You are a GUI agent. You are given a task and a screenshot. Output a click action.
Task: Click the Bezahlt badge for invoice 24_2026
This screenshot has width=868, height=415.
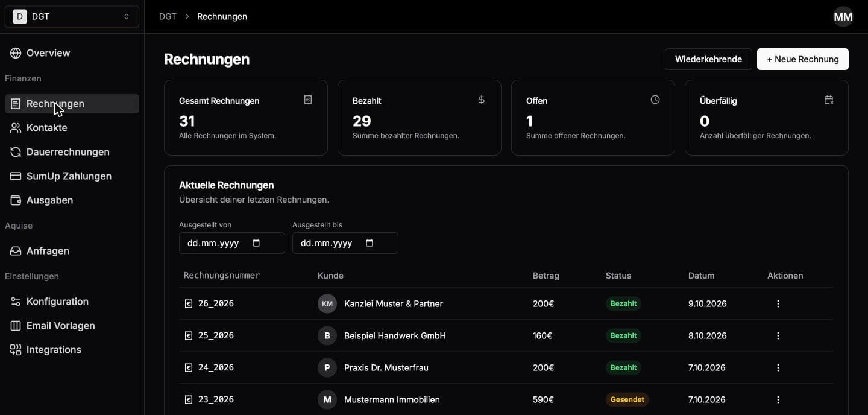coord(623,367)
